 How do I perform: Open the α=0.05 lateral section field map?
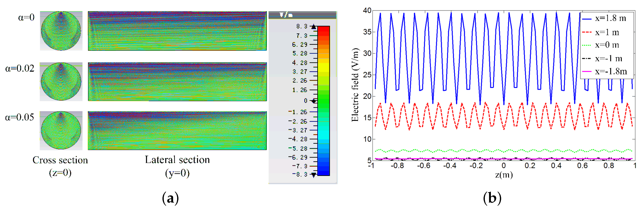pos(177,130)
